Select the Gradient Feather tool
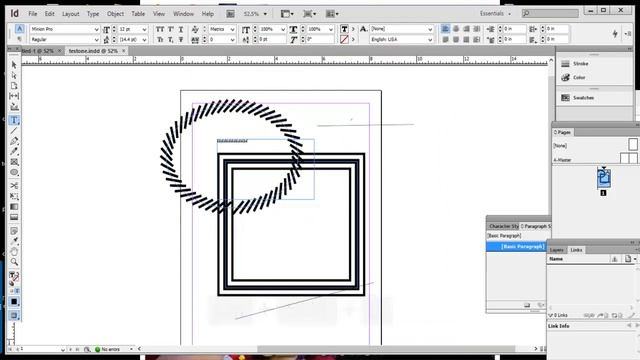 [x=14, y=217]
